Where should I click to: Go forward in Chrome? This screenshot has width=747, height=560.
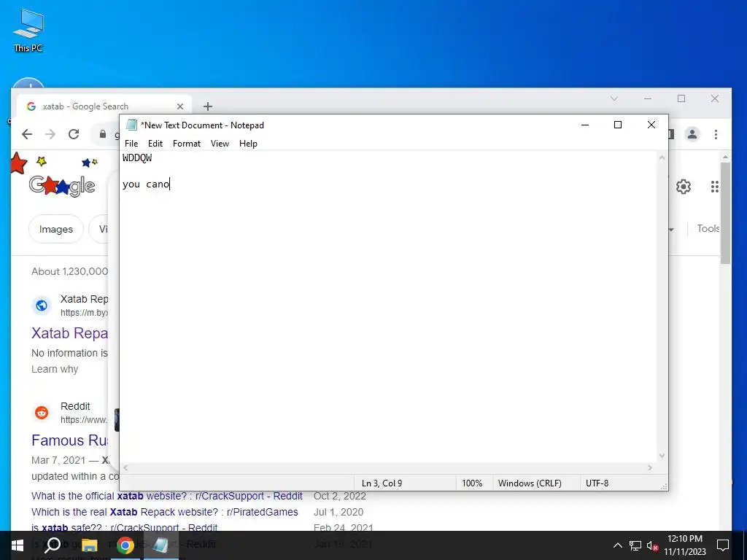pyautogui.click(x=50, y=134)
